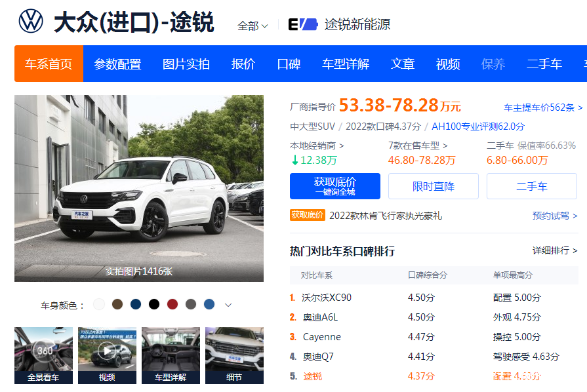Open Cayenne in the ranking list
This screenshot has height=392, width=587.
322,337
